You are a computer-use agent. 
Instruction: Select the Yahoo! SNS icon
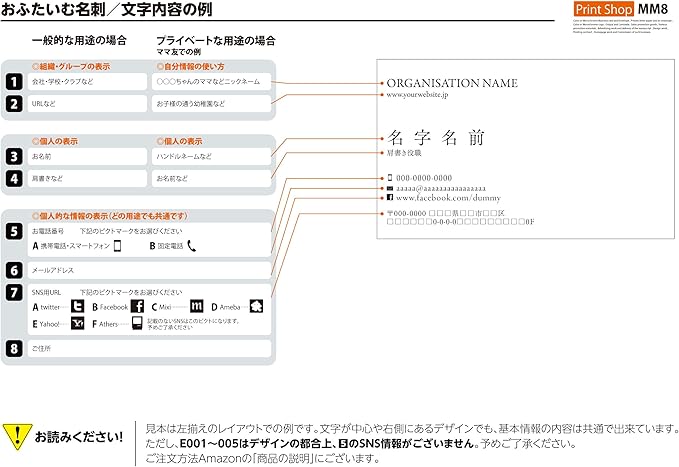point(77,323)
